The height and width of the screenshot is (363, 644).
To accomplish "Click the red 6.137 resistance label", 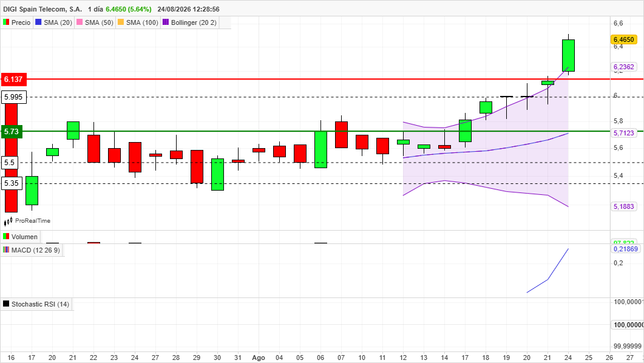I will click(x=13, y=80).
